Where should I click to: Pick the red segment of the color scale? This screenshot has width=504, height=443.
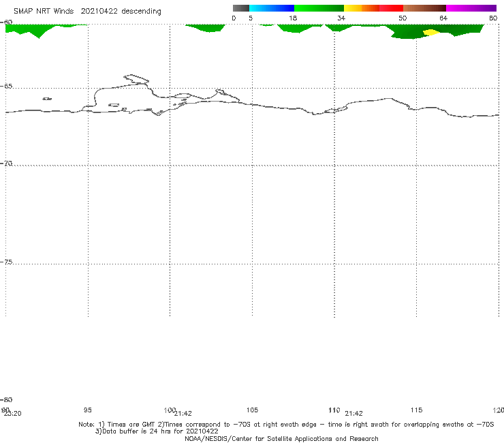pyautogui.click(x=391, y=8)
